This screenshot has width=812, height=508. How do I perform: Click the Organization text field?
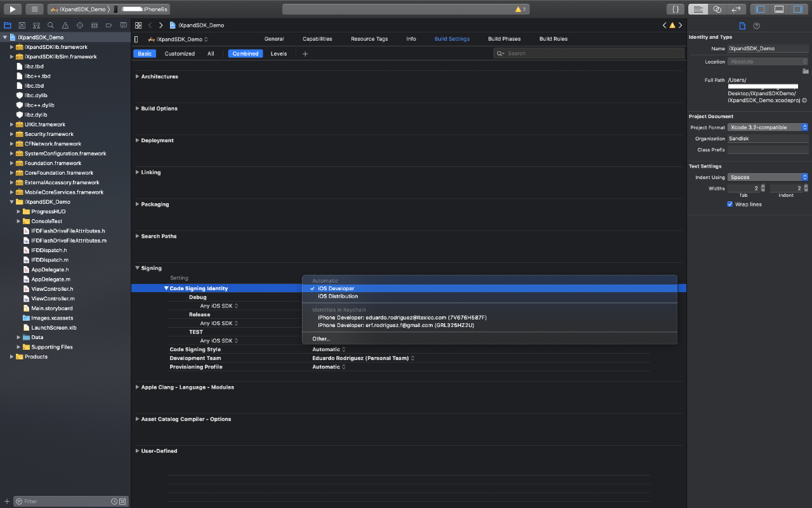coord(768,138)
